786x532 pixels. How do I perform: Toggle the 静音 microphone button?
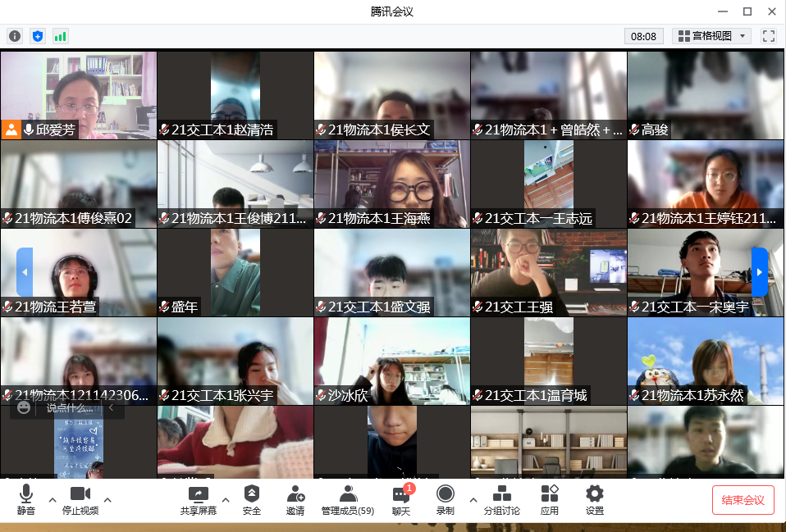click(x=26, y=500)
